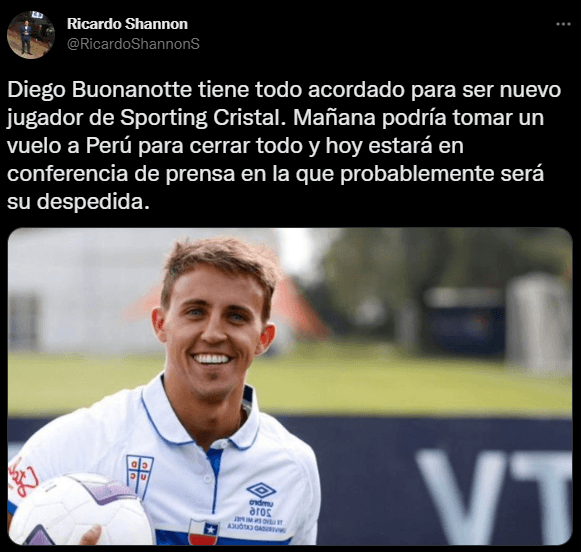Click the 2016 print under the Umbro logo
Viewport: 581px width, 552px height.
260,512
